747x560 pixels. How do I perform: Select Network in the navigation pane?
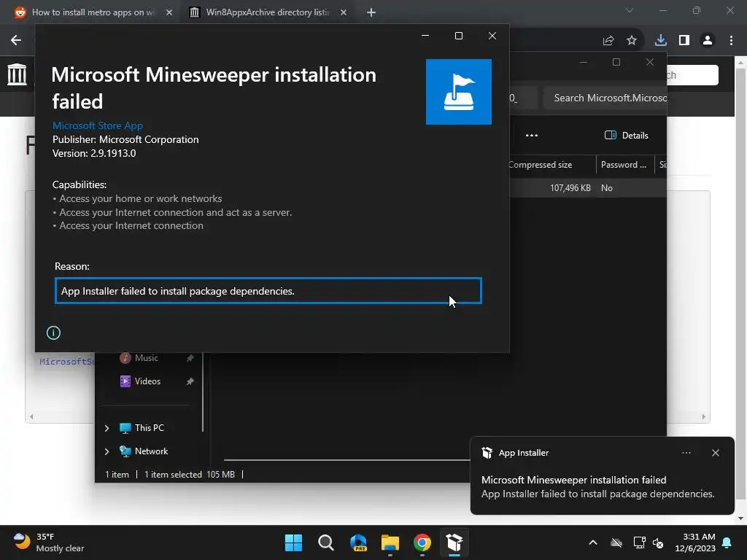pos(151,451)
